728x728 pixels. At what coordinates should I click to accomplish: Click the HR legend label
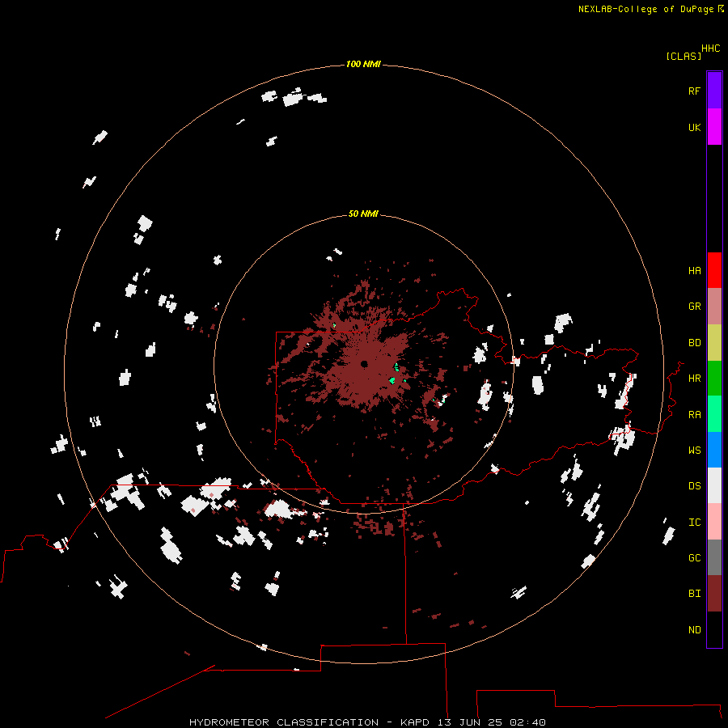[694, 379]
